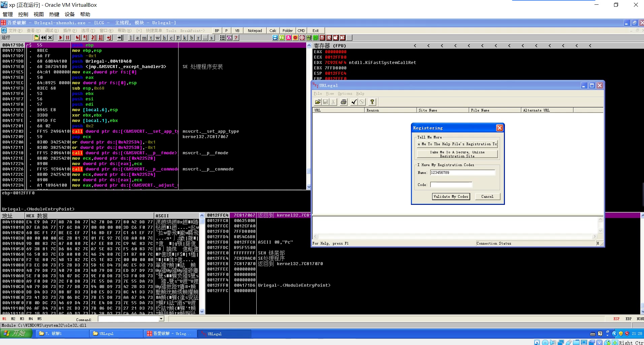
Task: Open Memory map with 'm' button
Action: [144, 38]
